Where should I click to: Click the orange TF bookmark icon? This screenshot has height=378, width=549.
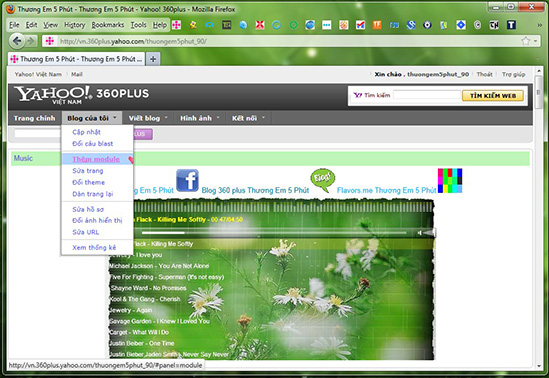[377, 25]
